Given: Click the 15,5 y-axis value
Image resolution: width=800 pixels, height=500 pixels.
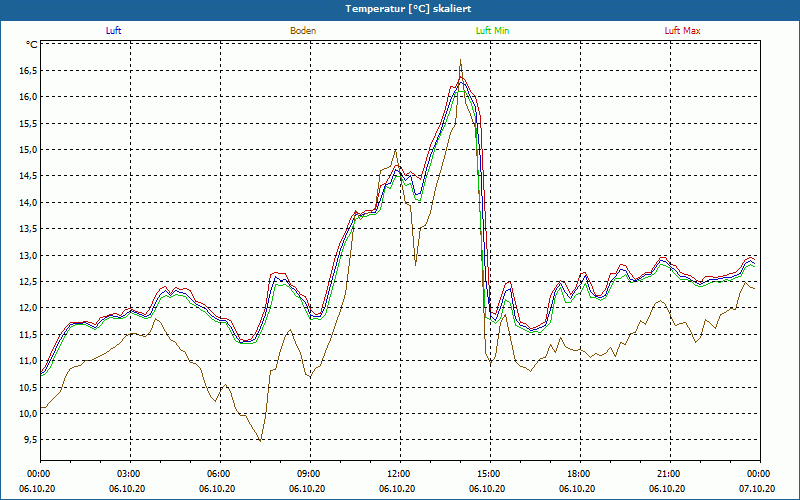Looking at the screenshot, I should click(x=28, y=123).
